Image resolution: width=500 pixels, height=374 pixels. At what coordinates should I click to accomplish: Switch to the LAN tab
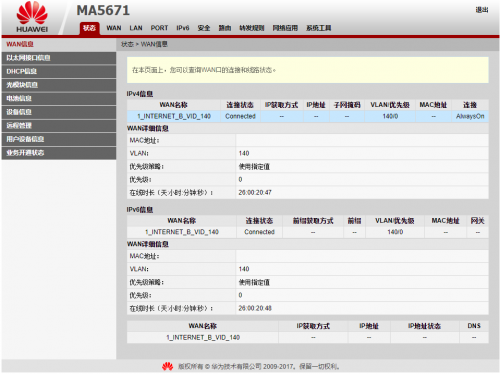point(136,28)
